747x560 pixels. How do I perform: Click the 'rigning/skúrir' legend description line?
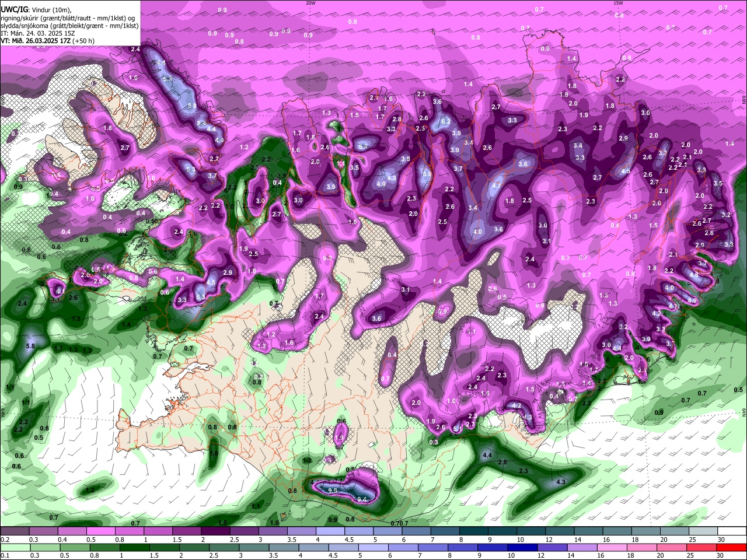pyautogui.click(x=68, y=17)
